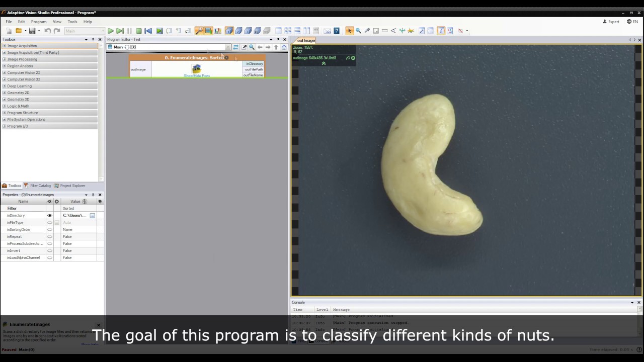
Task: Toggle visibility eye for inLoadAlphaChannel property
Action: point(49,257)
